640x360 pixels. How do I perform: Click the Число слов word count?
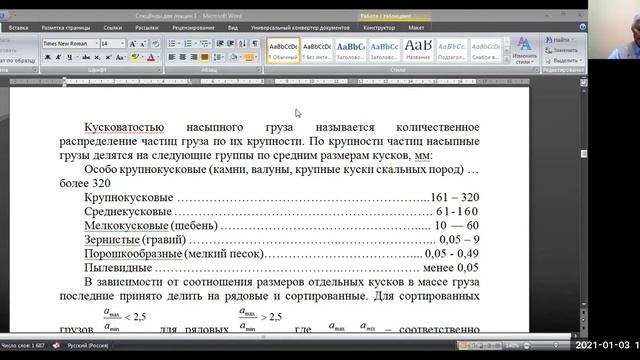[22, 346]
